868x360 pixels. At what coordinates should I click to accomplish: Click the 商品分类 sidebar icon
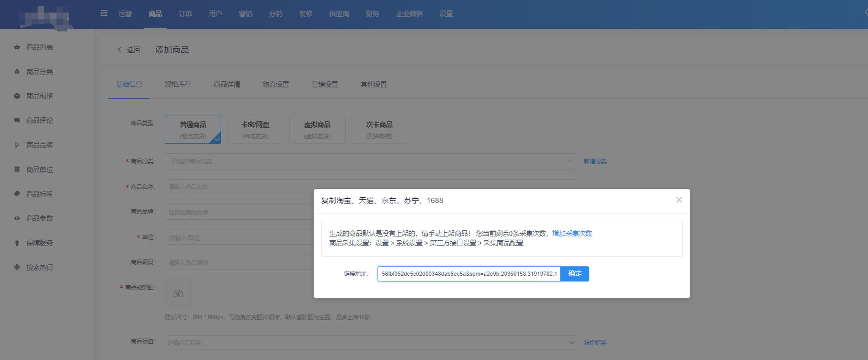[17, 72]
